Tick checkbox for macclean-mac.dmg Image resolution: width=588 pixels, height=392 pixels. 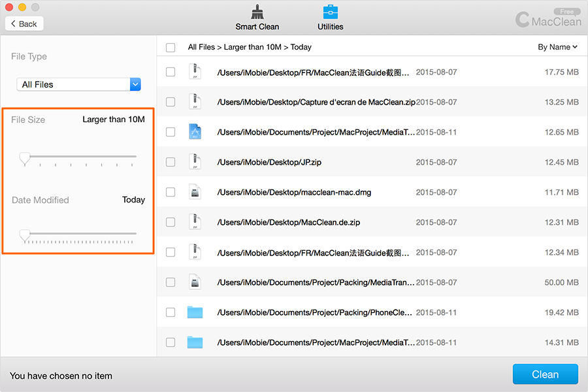[x=171, y=192]
